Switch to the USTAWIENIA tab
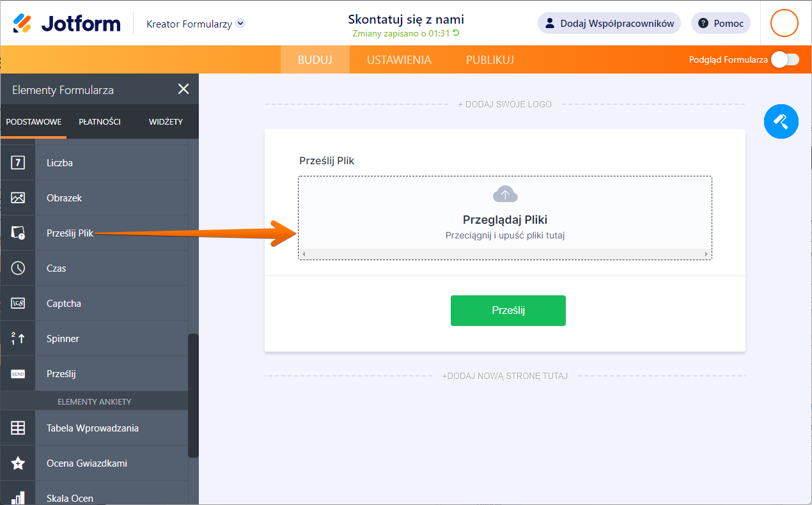Image resolution: width=812 pixels, height=505 pixels. (399, 60)
